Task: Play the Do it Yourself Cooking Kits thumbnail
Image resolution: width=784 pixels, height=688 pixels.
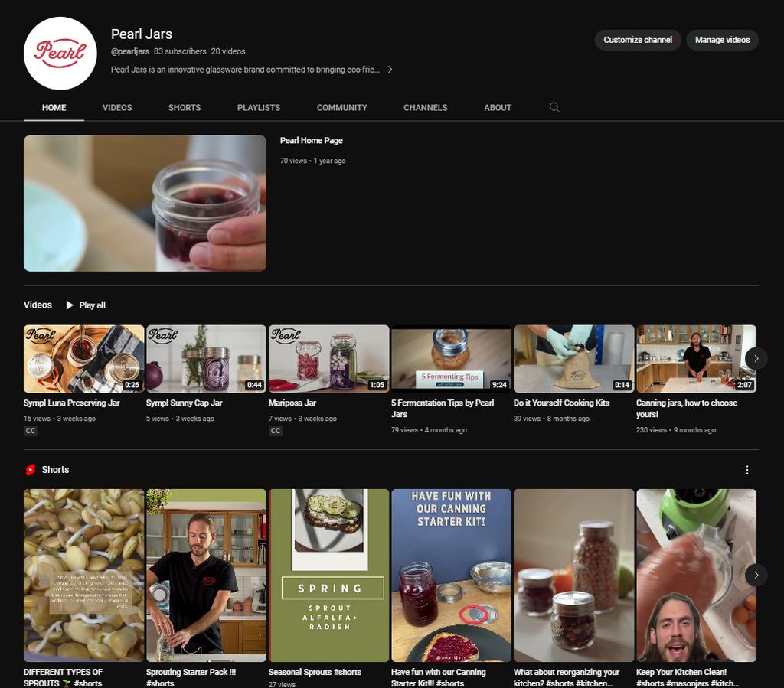Action: pos(573,359)
